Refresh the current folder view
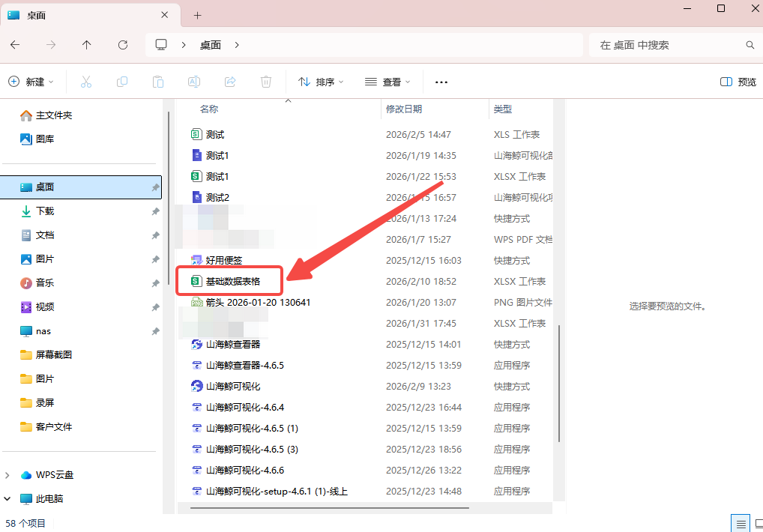This screenshot has height=532, width=763. pos(123,45)
